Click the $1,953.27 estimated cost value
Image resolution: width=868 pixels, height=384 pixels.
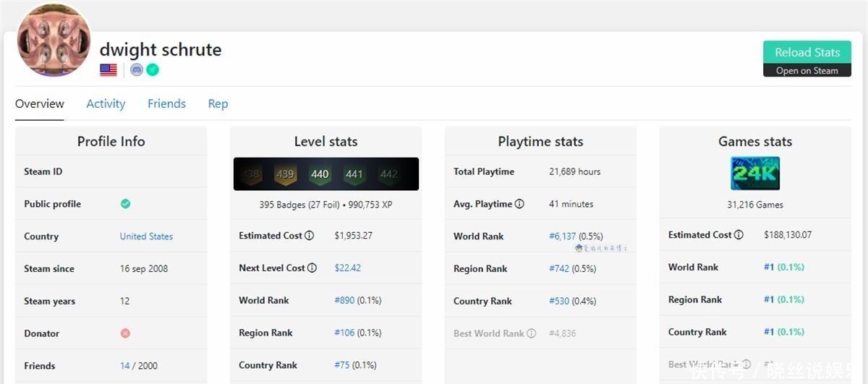[x=354, y=236]
